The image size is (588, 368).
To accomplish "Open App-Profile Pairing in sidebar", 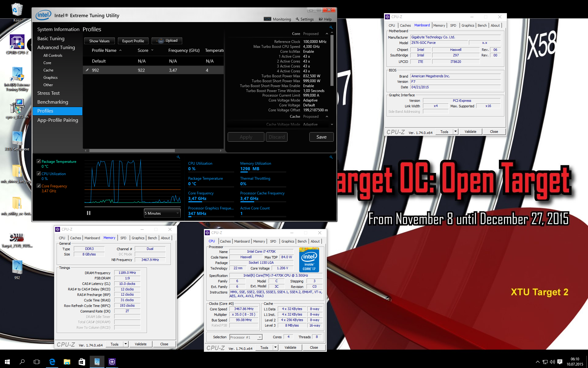I will click(x=58, y=120).
